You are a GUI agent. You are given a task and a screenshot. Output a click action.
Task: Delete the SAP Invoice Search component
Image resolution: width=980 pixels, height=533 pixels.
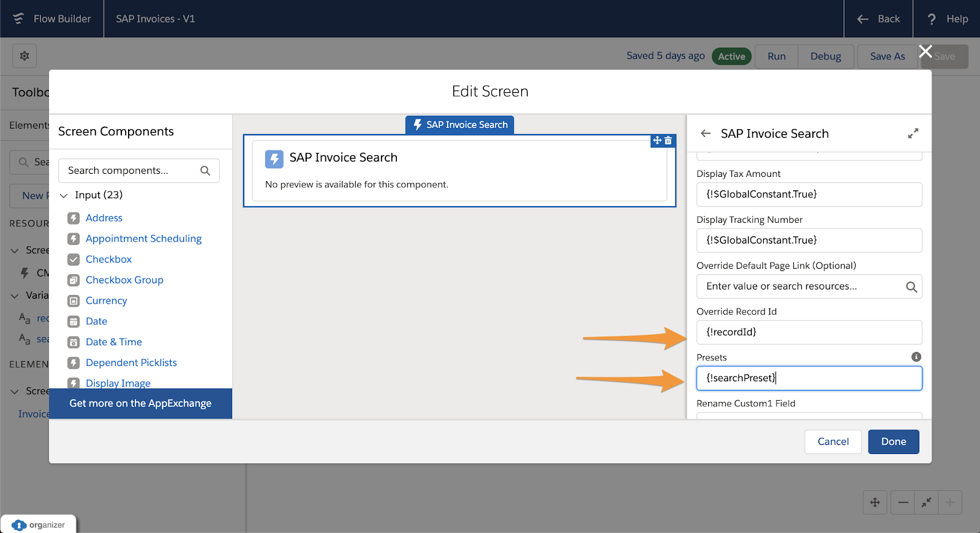click(x=668, y=141)
